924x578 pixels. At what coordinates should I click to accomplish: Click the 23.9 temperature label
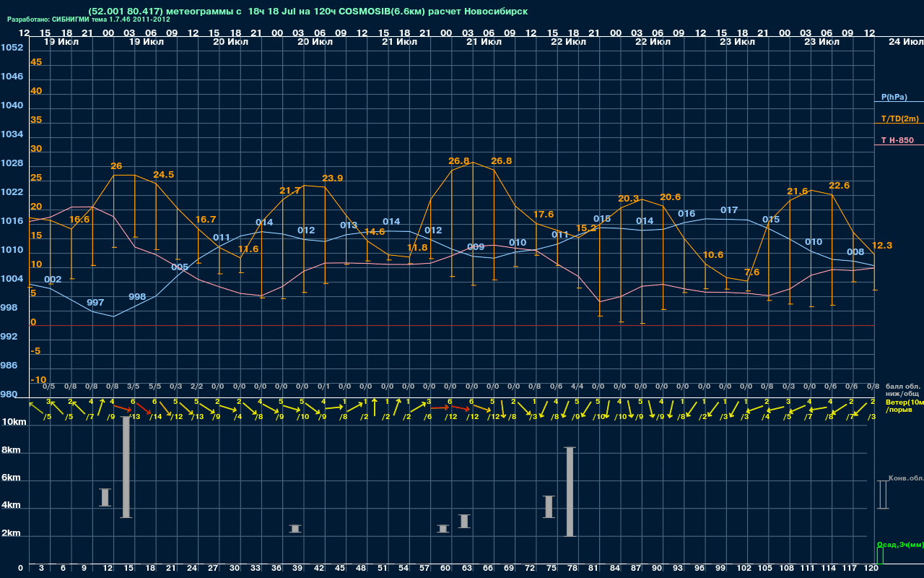pos(332,178)
